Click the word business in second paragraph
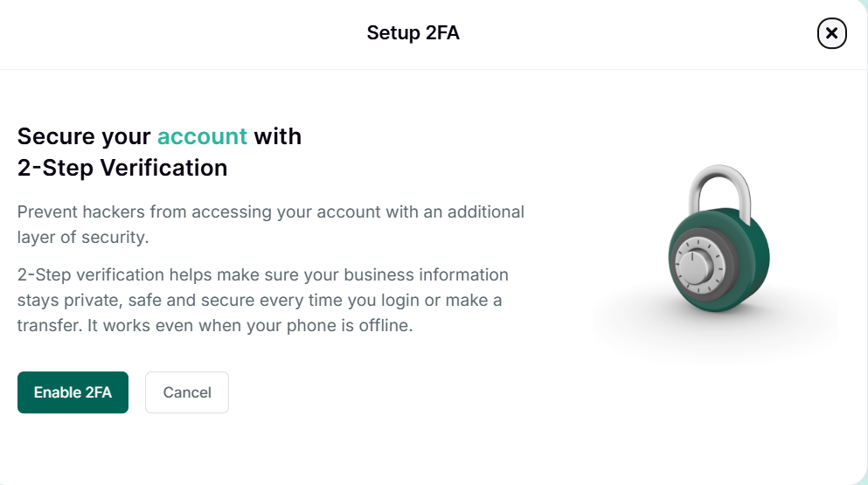 (378, 274)
